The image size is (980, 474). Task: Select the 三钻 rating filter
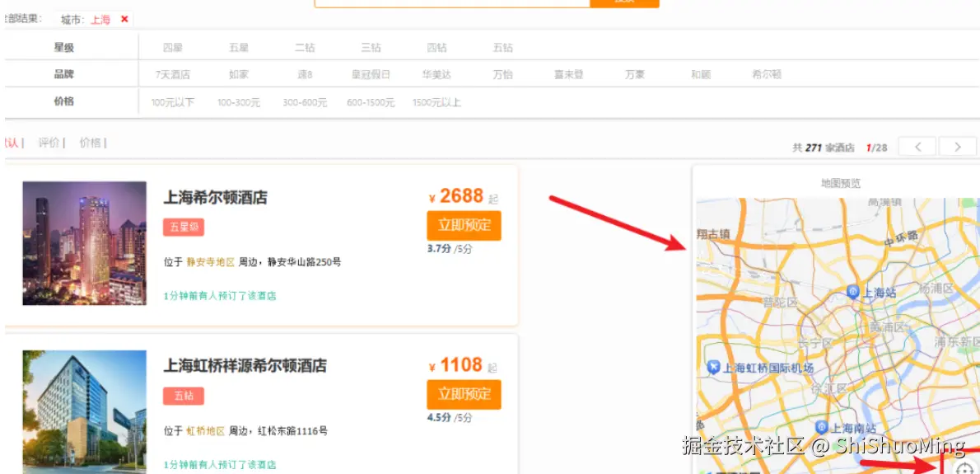tap(371, 48)
